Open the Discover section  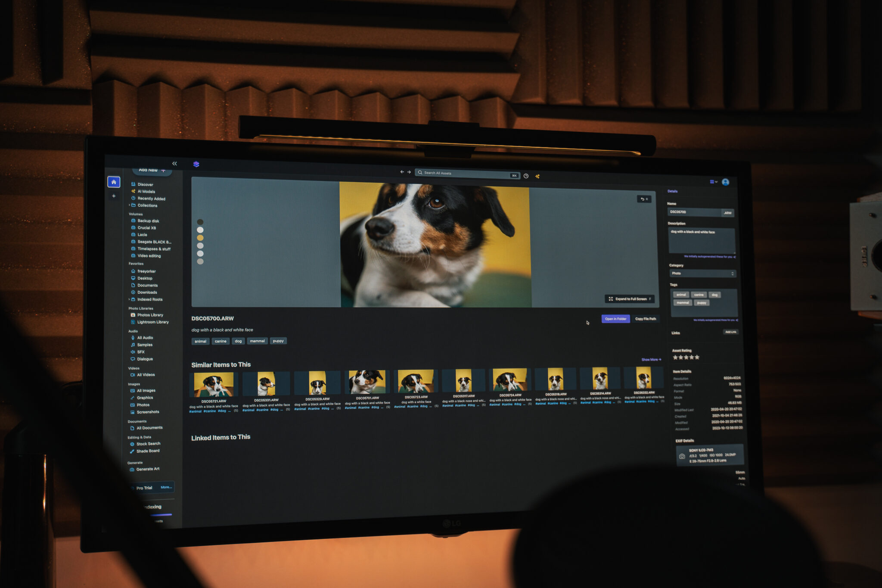pyautogui.click(x=146, y=184)
